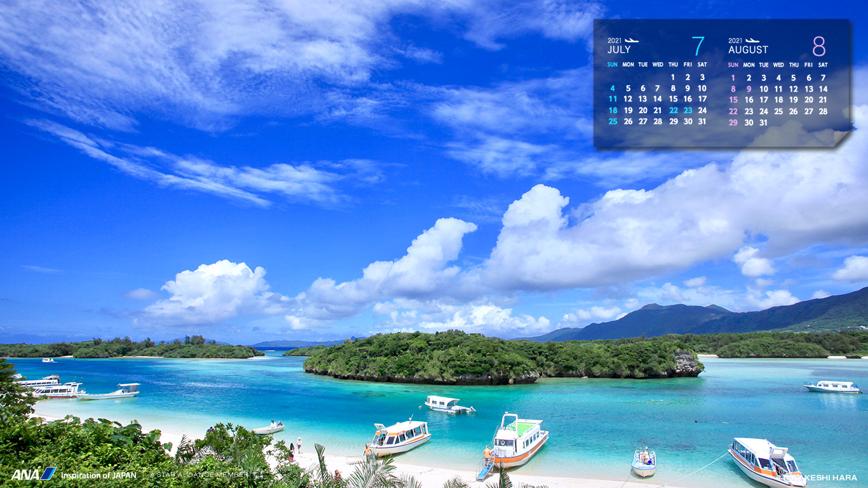Select August 25 in the calendar

[x=778, y=111]
